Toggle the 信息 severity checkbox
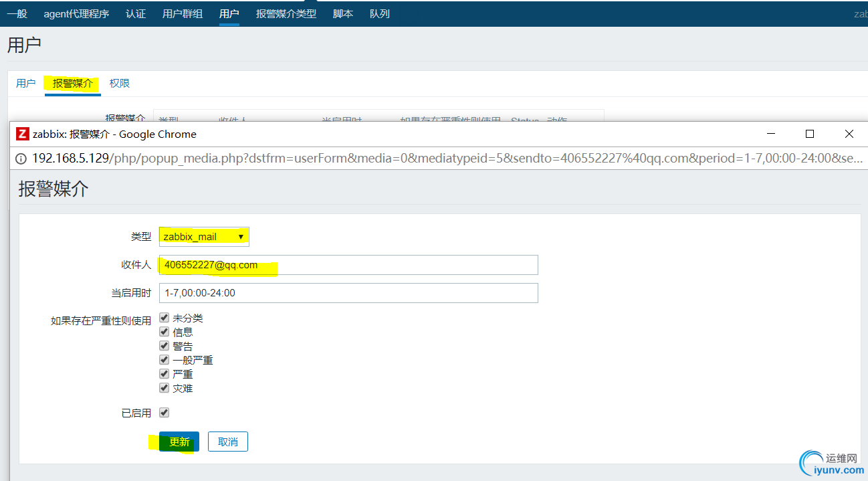The height and width of the screenshot is (481, 868). click(164, 332)
